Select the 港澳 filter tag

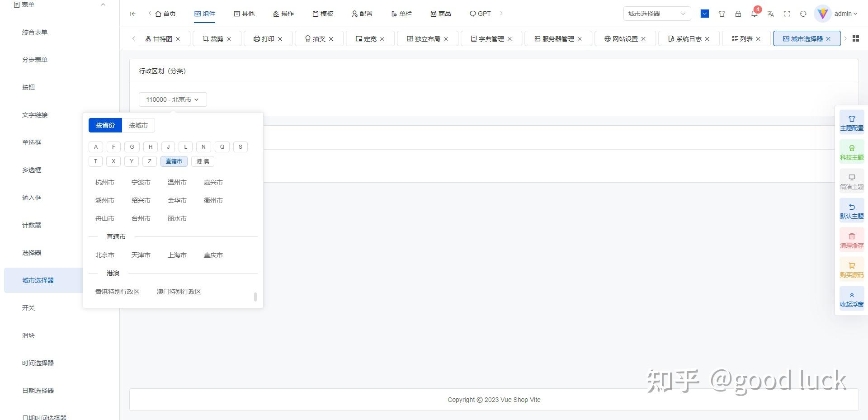coord(203,161)
